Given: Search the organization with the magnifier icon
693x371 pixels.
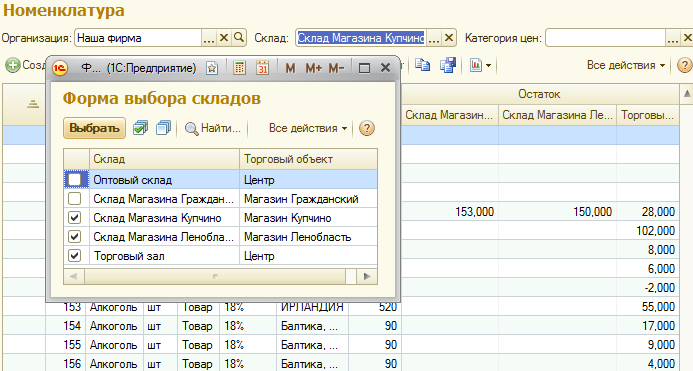Looking at the screenshot, I should 239,38.
